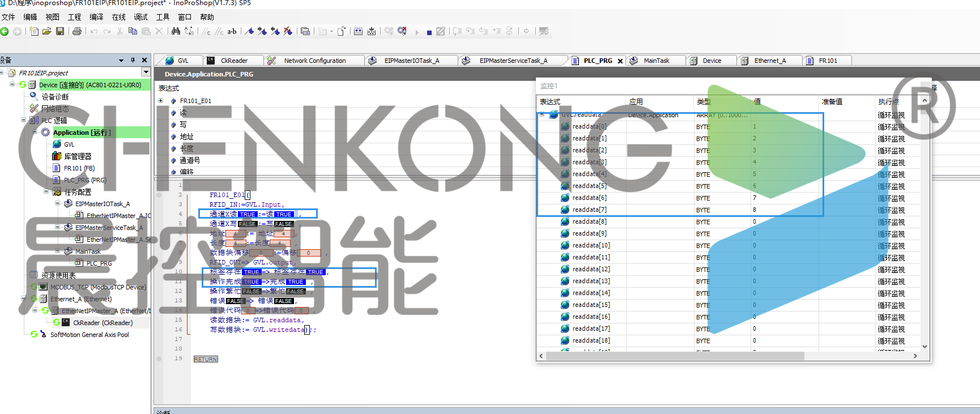Open GVL under Application

tap(69, 144)
